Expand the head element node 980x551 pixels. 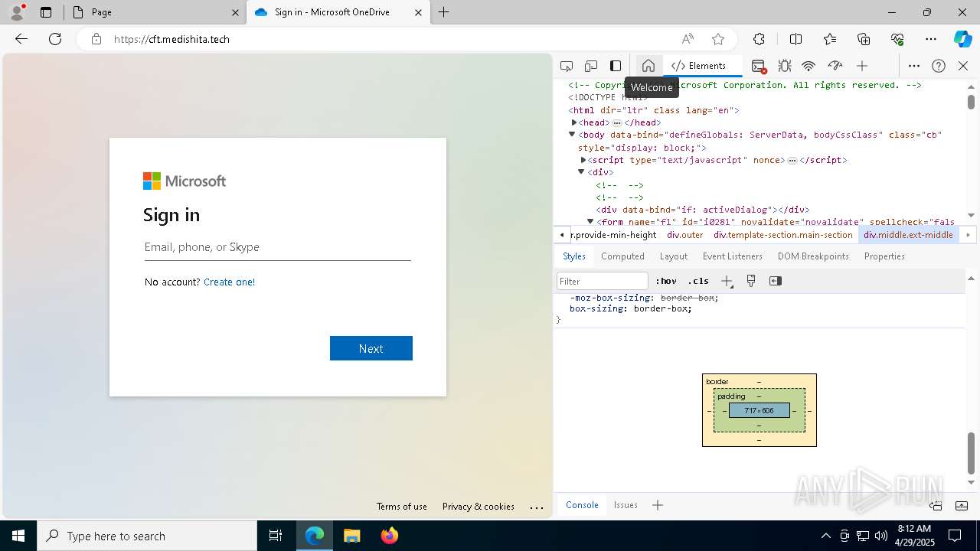pyautogui.click(x=574, y=122)
